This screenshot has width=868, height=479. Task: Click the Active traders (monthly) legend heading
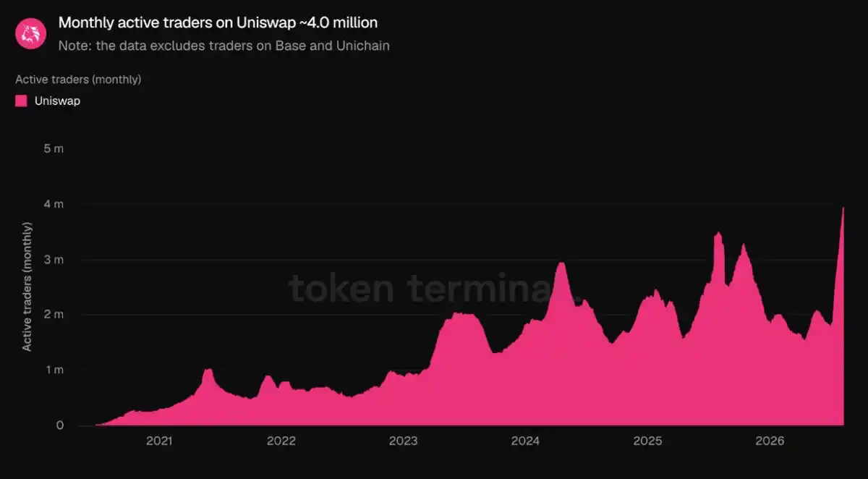click(78, 80)
